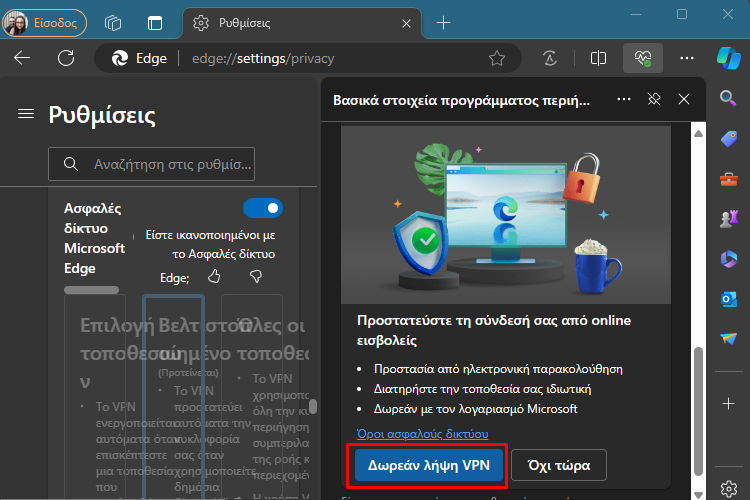Select the Επιλογή τοποθεσιών VPN card

point(95,396)
